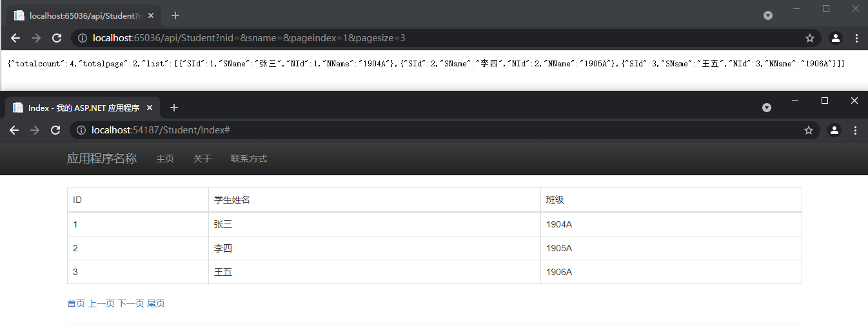Click the 应用程序名称 brand link
This screenshot has width=868, height=326.
point(102,158)
